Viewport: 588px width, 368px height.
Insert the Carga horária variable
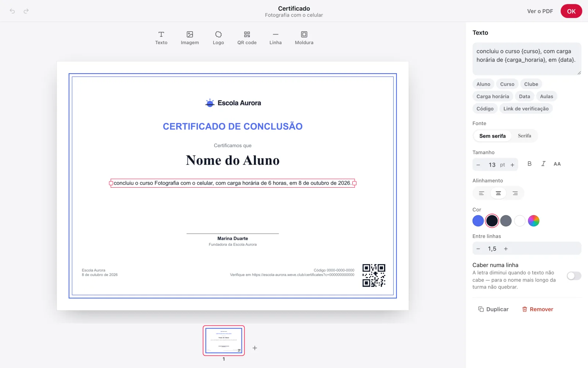coord(493,96)
